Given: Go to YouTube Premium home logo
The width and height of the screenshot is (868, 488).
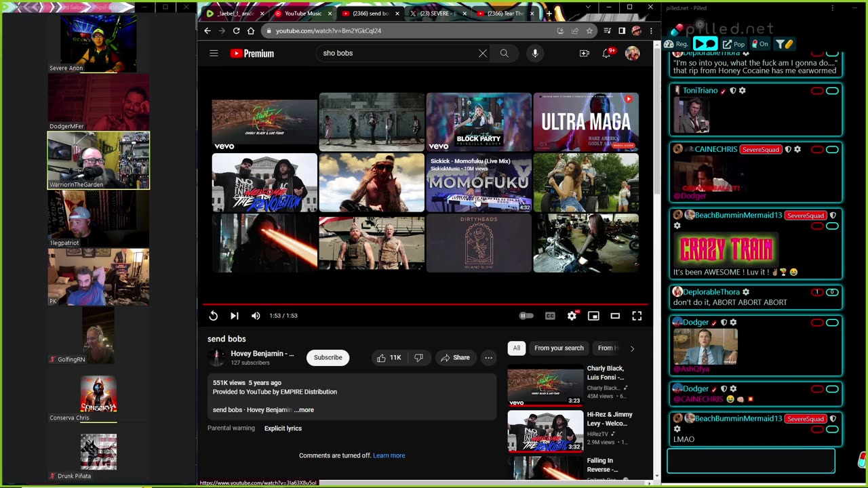Looking at the screenshot, I should pos(252,54).
